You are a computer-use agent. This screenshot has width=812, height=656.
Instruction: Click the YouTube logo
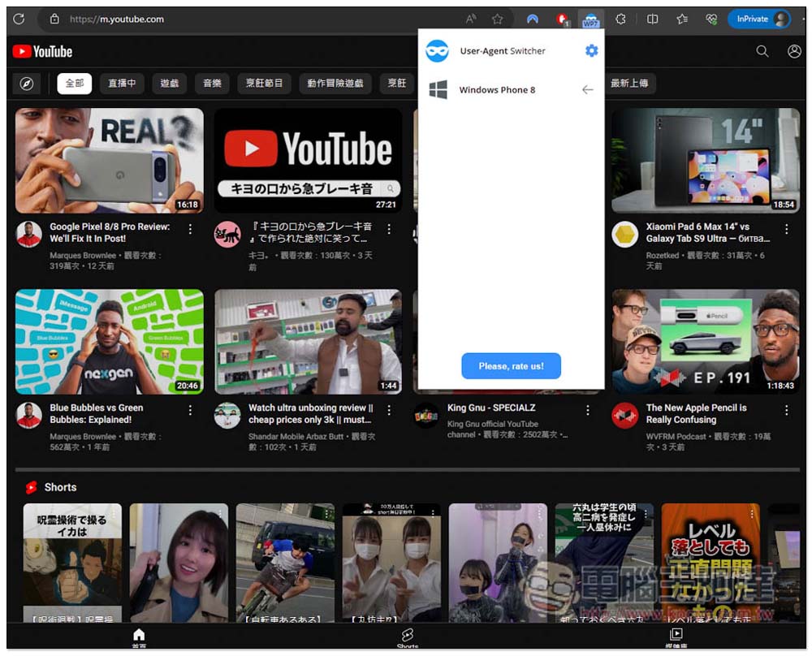[x=42, y=51]
